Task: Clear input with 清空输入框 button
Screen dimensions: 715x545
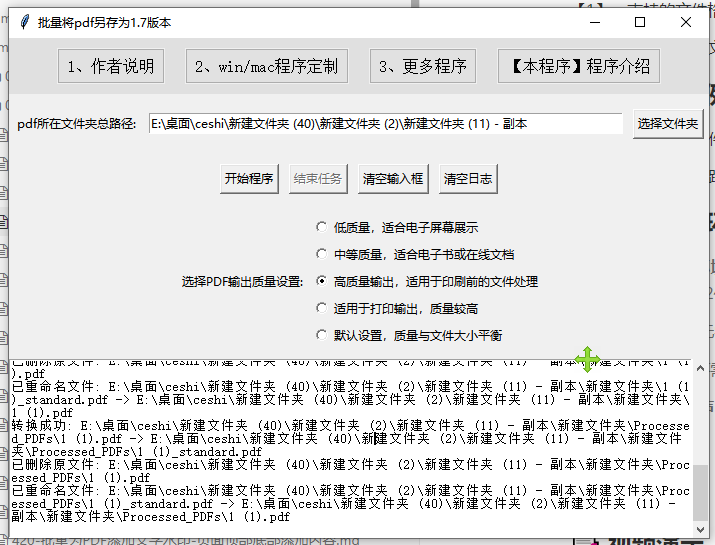Action: 393,179
